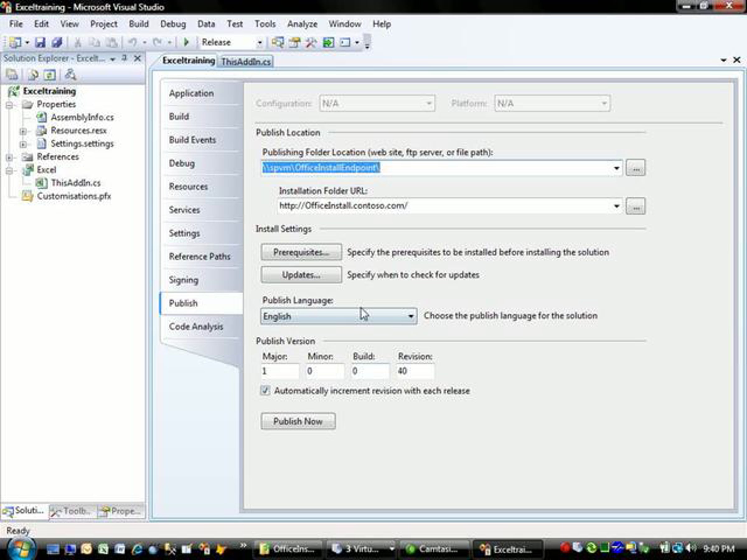
Task: Click the Toolbox wrench icon in toolbar
Action: 311,43
